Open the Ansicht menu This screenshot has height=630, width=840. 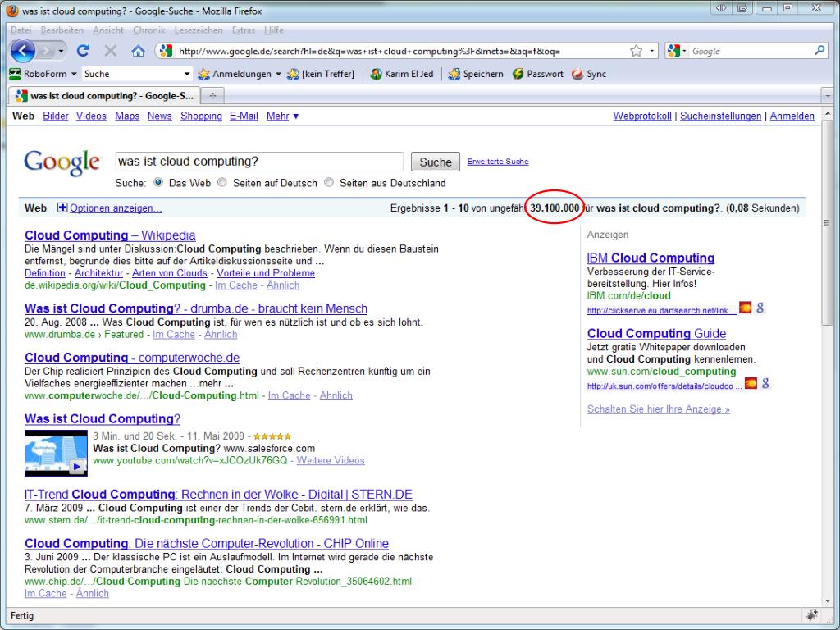(x=108, y=30)
